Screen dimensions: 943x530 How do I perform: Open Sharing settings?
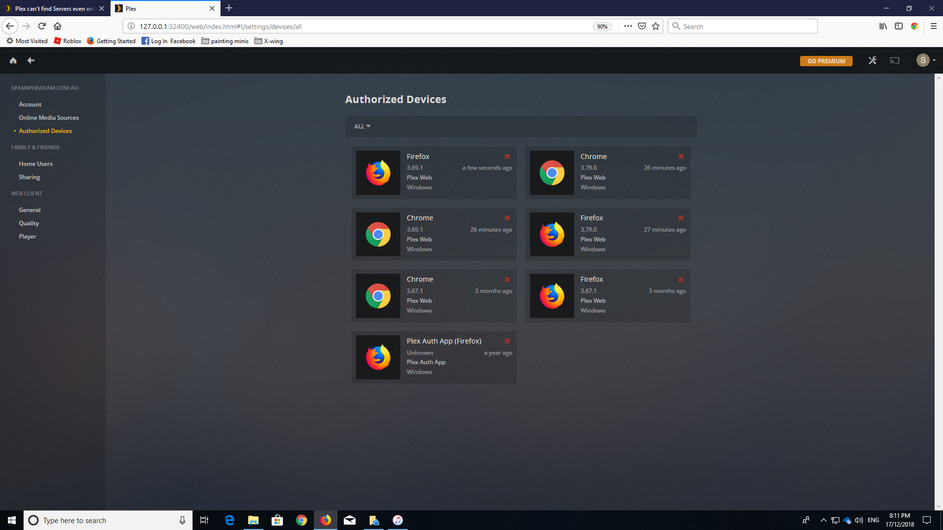tap(29, 177)
